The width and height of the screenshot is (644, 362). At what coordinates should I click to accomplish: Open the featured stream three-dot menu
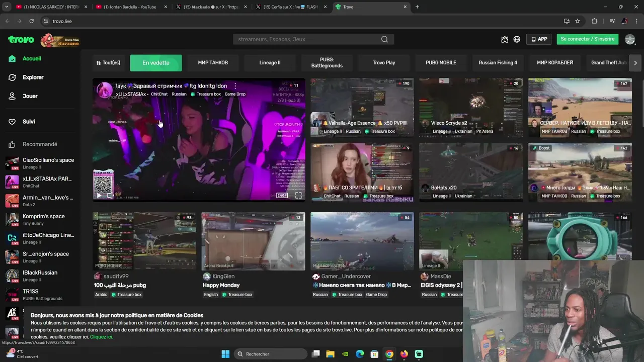[235, 86]
